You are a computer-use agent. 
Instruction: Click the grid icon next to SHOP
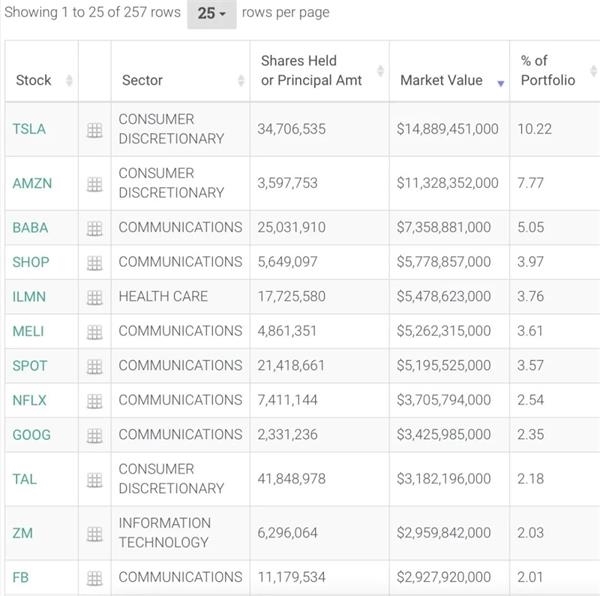coord(95,263)
